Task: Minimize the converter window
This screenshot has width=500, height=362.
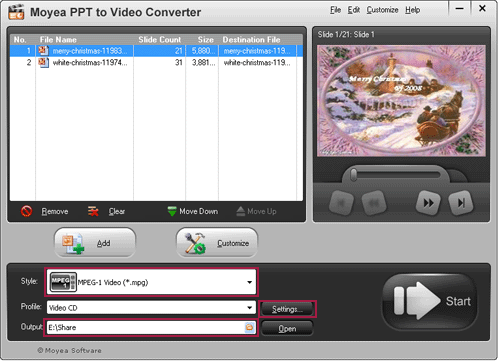Action: point(459,8)
